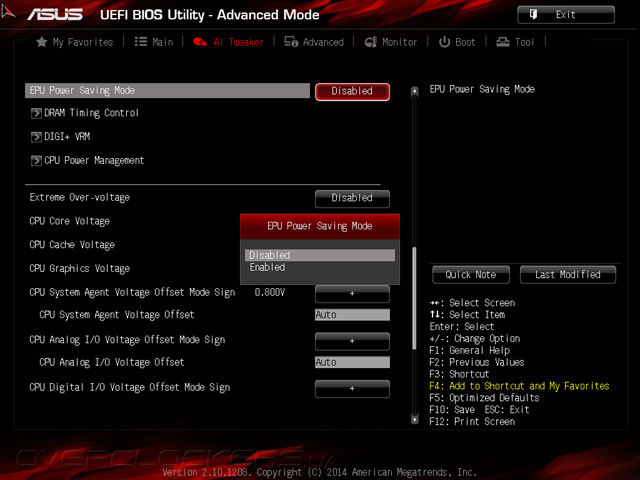Open EPU Power Saving Mode Disabled dropdown

(352, 91)
